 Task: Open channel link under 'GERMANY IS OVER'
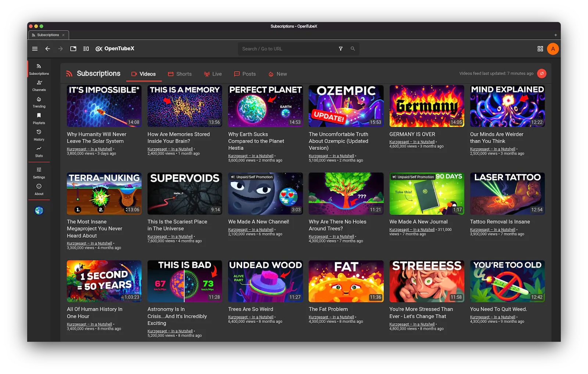click(x=412, y=142)
